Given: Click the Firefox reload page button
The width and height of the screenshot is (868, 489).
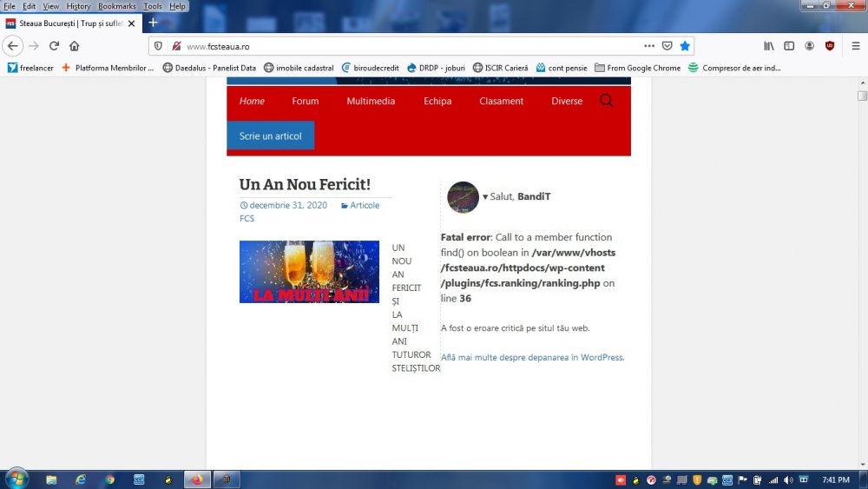Looking at the screenshot, I should coord(54,46).
